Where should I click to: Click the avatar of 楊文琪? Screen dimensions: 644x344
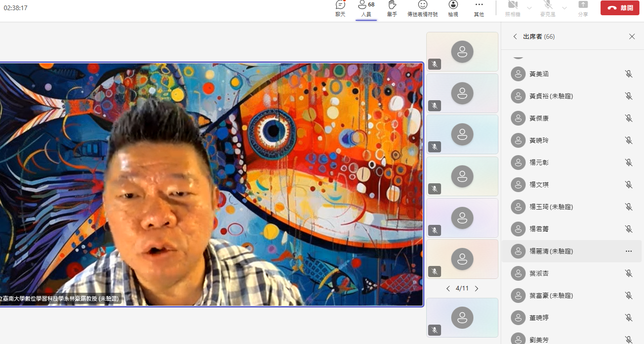point(518,185)
